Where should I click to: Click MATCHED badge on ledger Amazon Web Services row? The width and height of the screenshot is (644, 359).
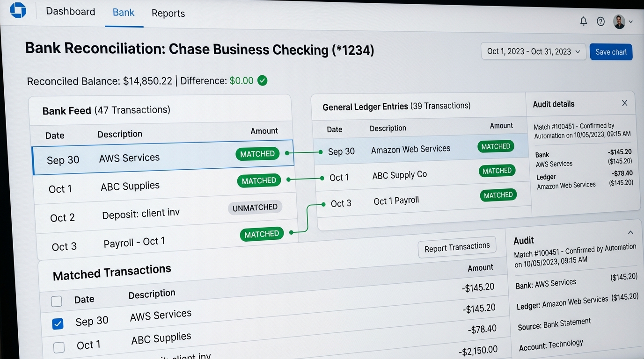pyautogui.click(x=496, y=146)
